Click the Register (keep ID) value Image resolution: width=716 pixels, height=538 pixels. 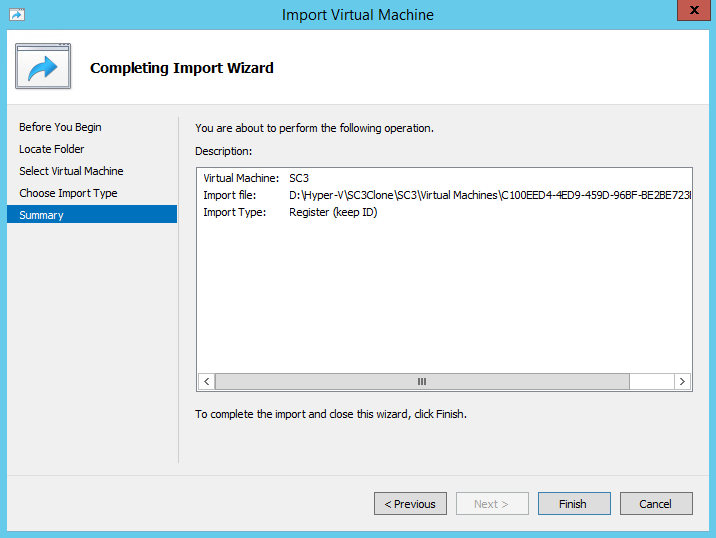click(333, 212)
